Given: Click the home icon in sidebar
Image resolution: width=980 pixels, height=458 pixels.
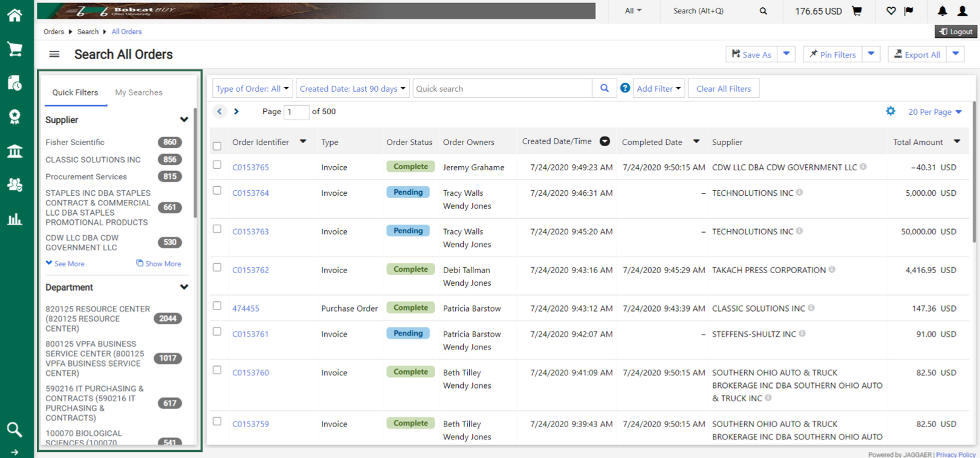Looking at the screenshot, I should 15,15.
